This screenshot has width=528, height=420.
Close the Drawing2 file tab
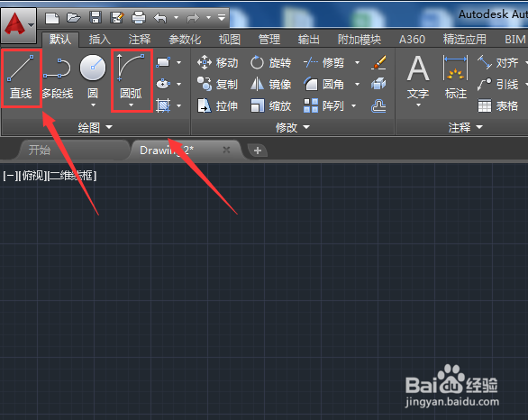tap(227, 150)
